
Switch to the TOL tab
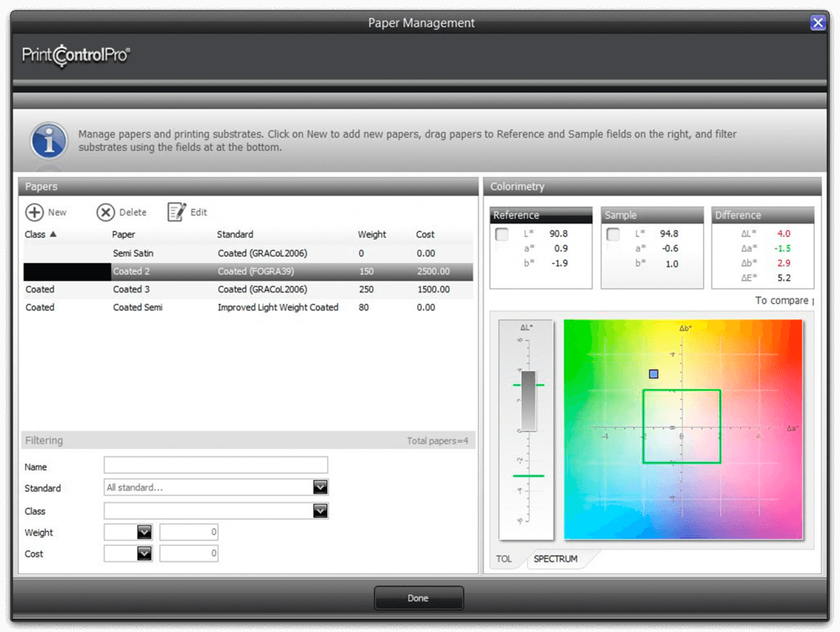[504, 559]
